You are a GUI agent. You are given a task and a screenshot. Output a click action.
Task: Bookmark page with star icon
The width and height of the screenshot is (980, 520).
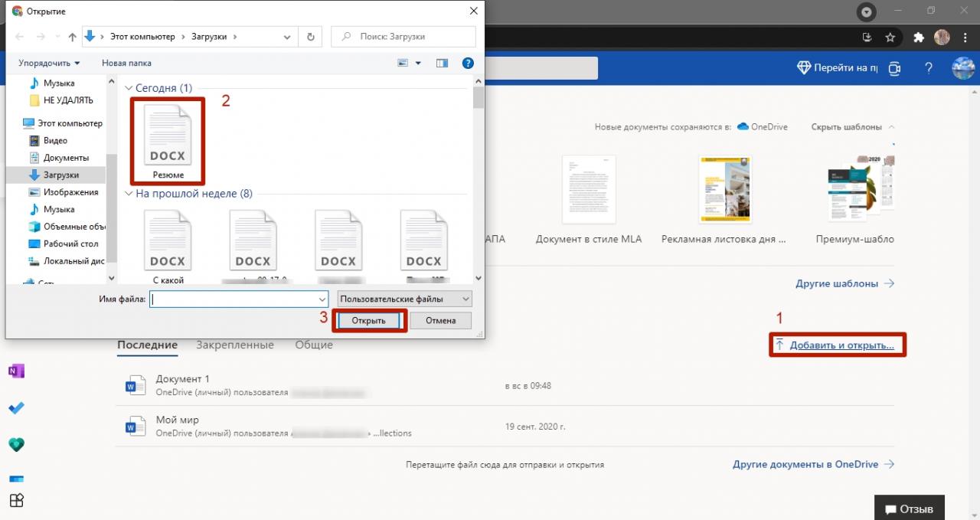[890, 37]
